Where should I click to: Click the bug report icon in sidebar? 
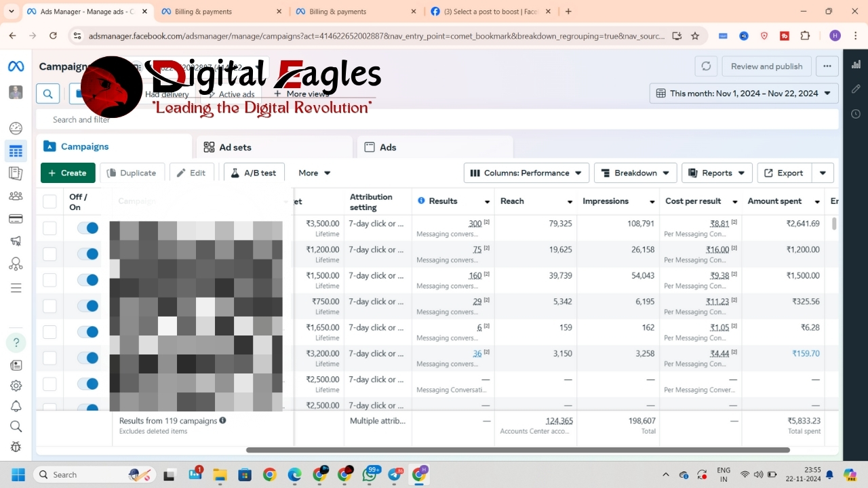point(16,447)
